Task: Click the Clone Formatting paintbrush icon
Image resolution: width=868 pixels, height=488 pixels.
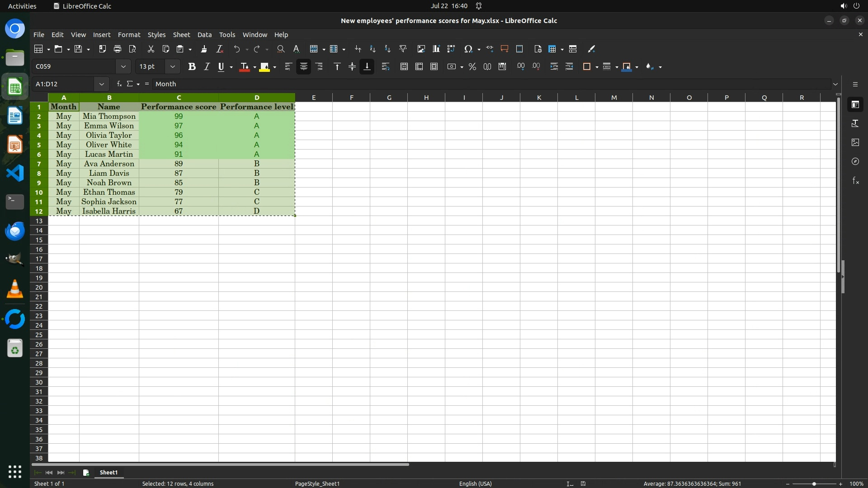Action: tap(204, 49)
